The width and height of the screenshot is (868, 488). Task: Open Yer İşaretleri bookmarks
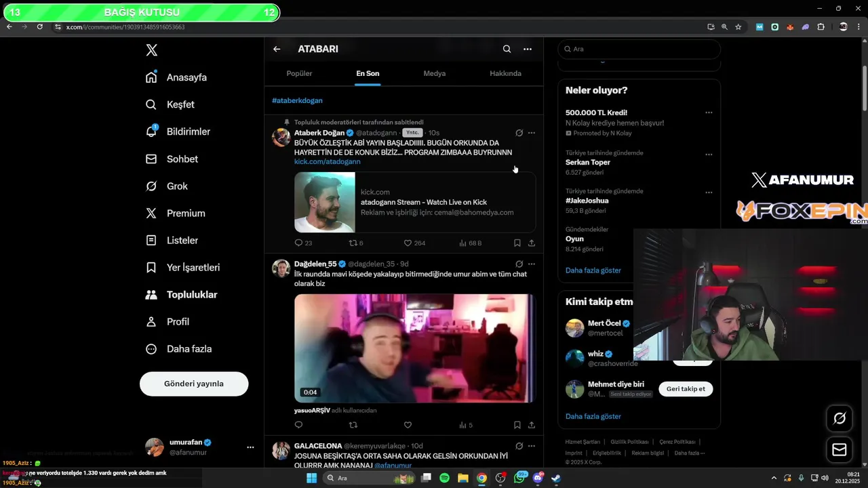click(x=182, y=267)
